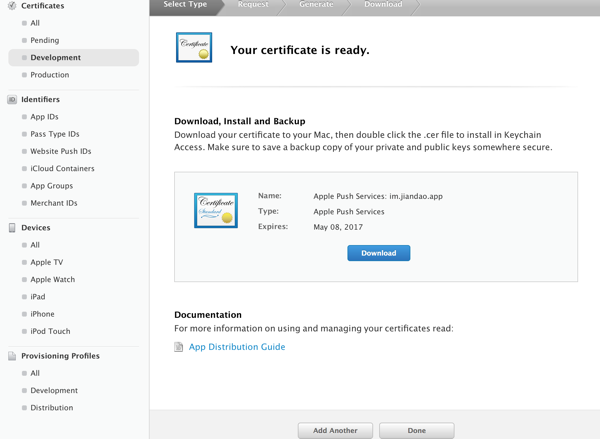The height and width of the screenshot is (439, 600).
Task: Click the 'Documentation' heading
Action: 208,315
